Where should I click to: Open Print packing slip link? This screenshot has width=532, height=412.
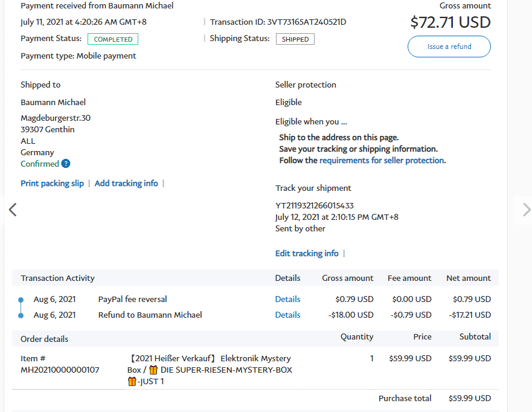click(x=52, y=183)
